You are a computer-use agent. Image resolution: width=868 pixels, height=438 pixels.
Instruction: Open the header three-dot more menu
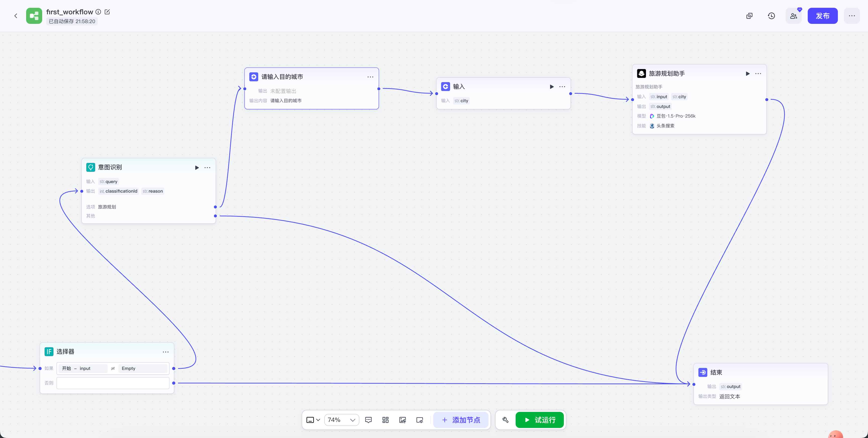(x=851, y=16)
